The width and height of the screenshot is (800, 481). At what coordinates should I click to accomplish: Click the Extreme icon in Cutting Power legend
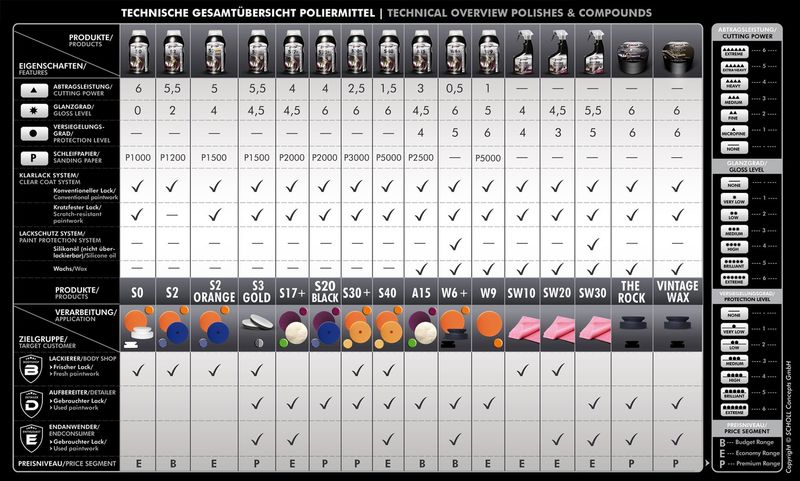735,52
